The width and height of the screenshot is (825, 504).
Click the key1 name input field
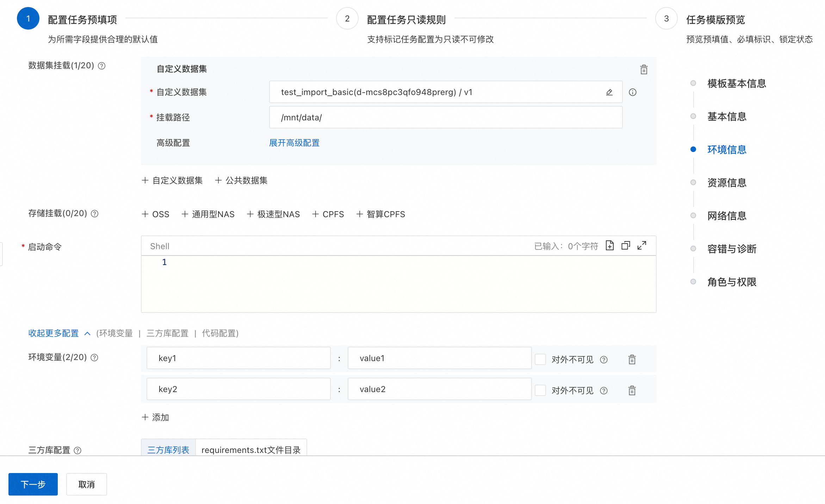tap(238, 358)
